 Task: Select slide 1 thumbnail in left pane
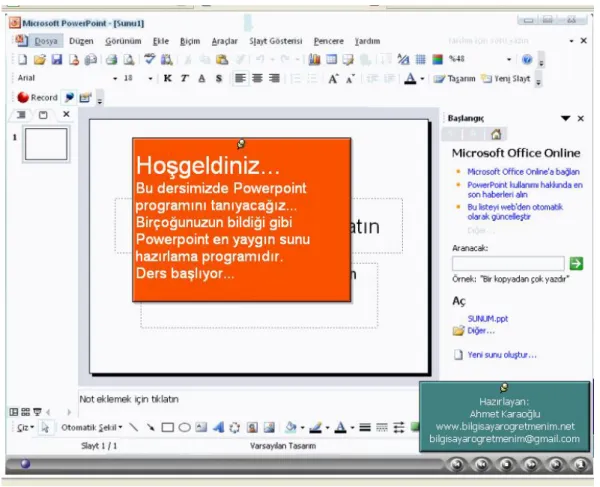pyautogui.click(x=46, y=144)
